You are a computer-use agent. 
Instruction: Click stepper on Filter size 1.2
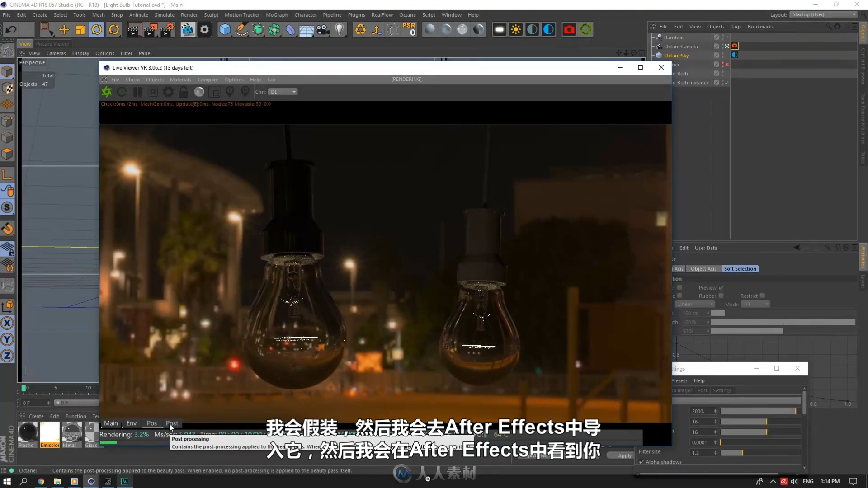tap(715, 453)
